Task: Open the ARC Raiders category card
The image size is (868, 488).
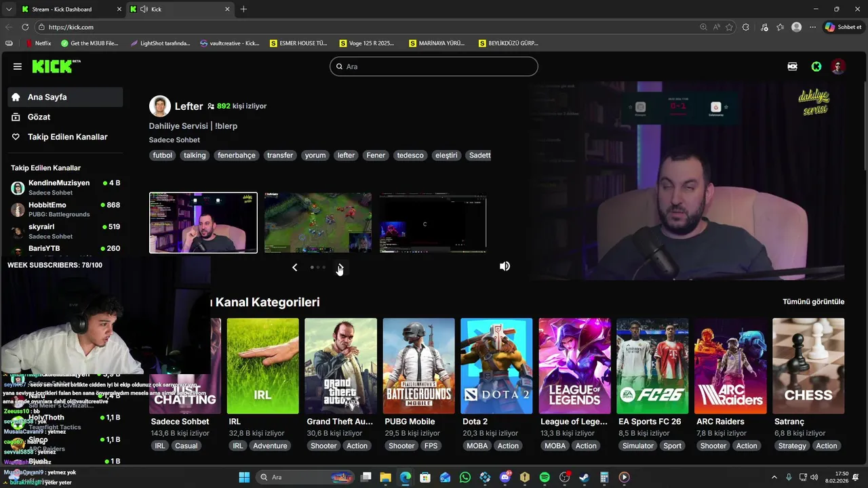Action: pyautogui.click(x=730, y=366)
